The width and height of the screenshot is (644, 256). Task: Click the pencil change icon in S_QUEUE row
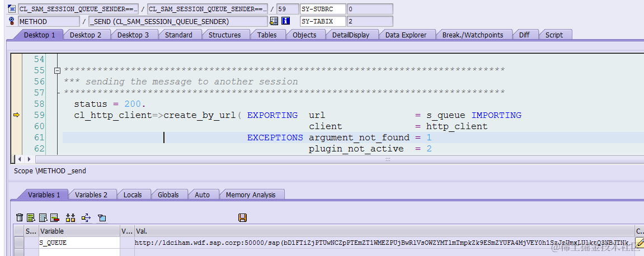click(x=639, y=243)
